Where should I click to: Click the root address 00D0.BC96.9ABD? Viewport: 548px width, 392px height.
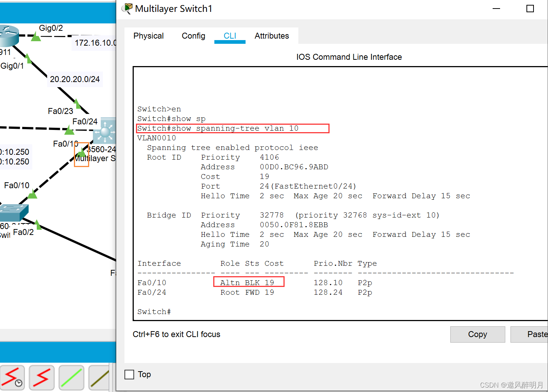294,167
